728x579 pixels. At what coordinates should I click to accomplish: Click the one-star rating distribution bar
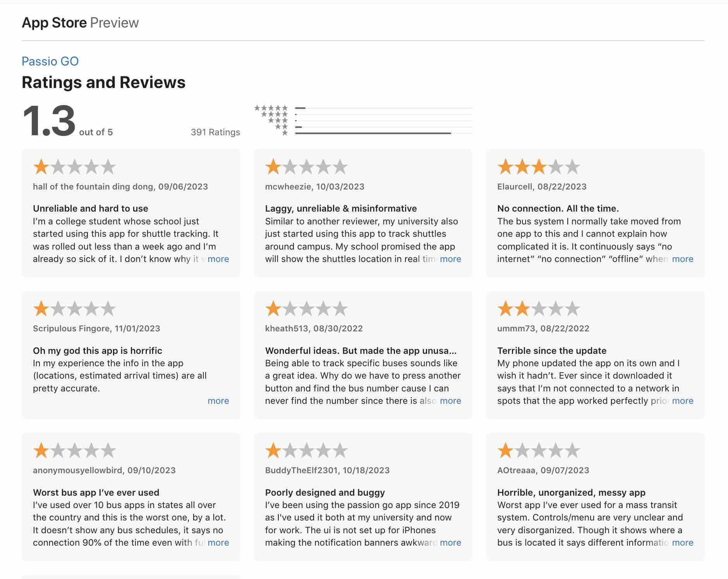[x=372, y=132]
